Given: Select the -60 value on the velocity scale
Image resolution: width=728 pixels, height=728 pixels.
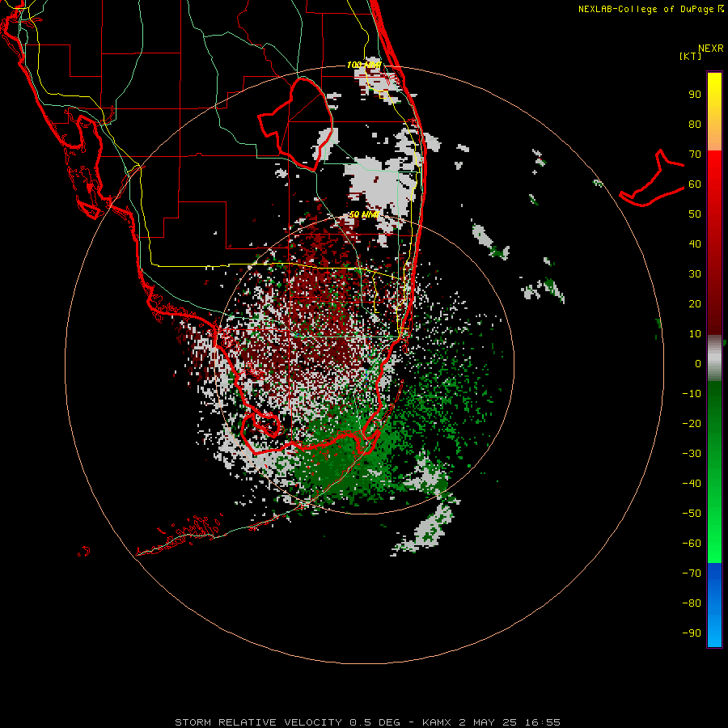Looking at the screenshot, I should 692,544.
